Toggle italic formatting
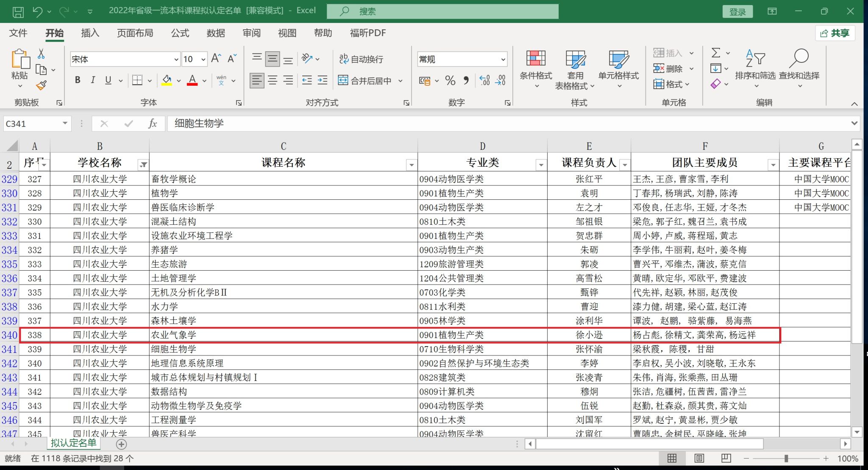868x470 pixels. point(93,80)
